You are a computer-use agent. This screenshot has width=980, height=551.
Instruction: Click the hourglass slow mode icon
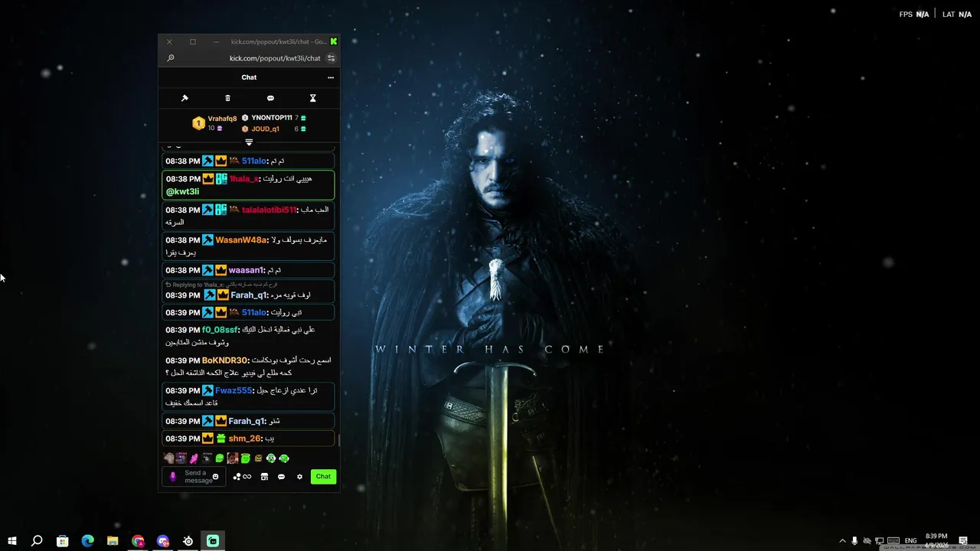(312, 98)
